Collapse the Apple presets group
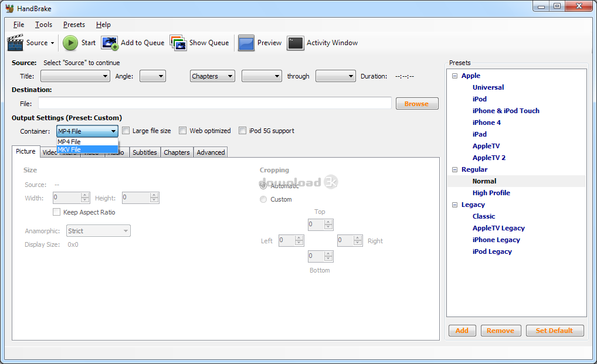This screenshot has width=597, height=364. click(x=454, y=75)
